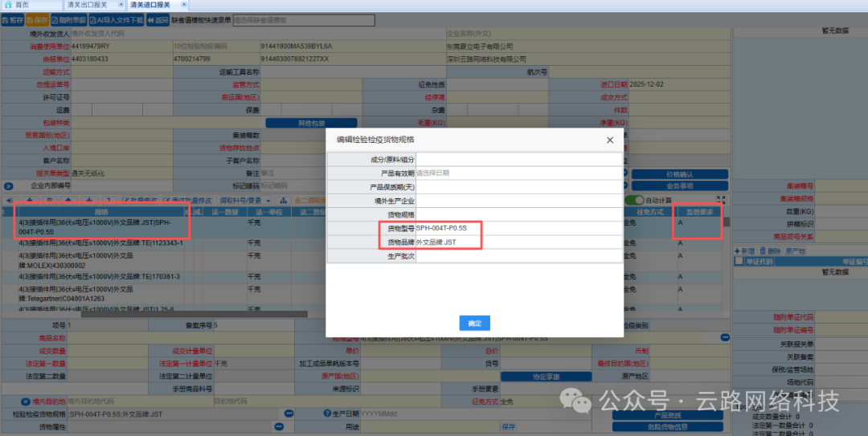Image resolution: width=868 pixels, height=436 pixels.
Task: Click the 货物型号 field with SPH-004T-P0.5S
Action: click(x=519, y=228)
